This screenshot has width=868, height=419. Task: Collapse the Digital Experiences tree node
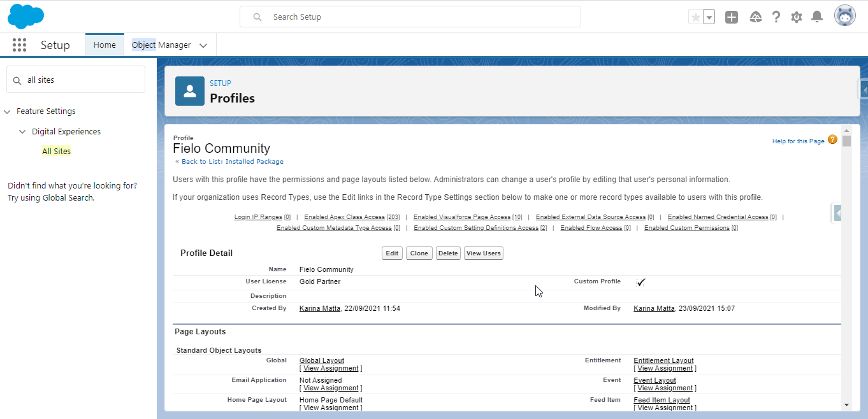point(23,132)
